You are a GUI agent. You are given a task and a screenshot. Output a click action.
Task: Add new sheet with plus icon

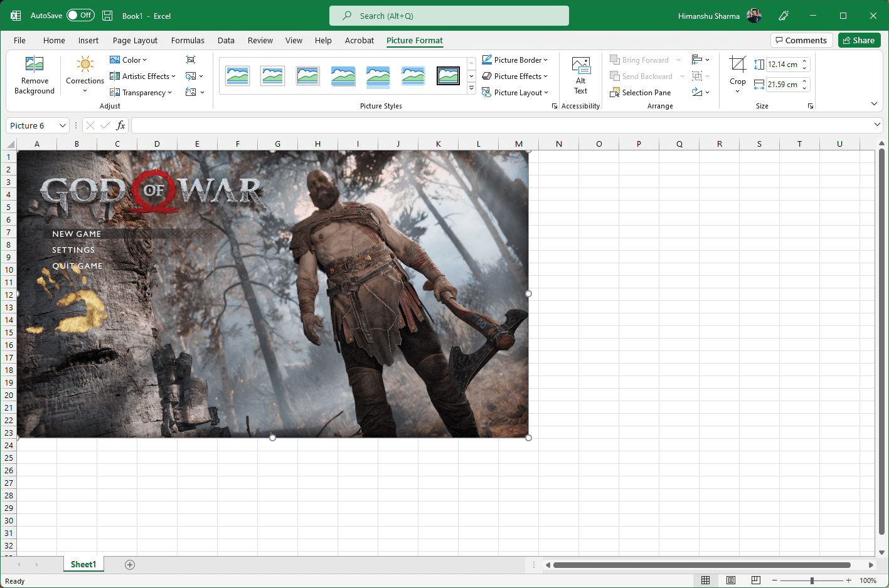coord(130,565)
